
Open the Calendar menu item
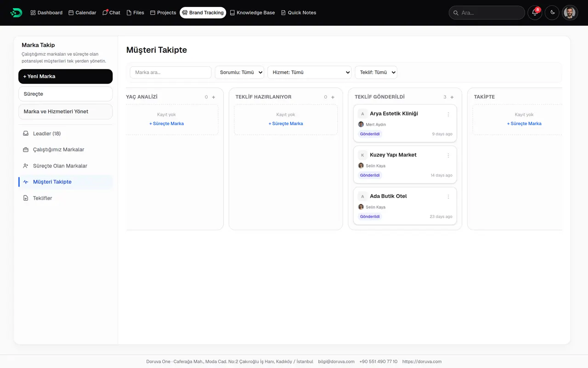click(x=82, y=12)
